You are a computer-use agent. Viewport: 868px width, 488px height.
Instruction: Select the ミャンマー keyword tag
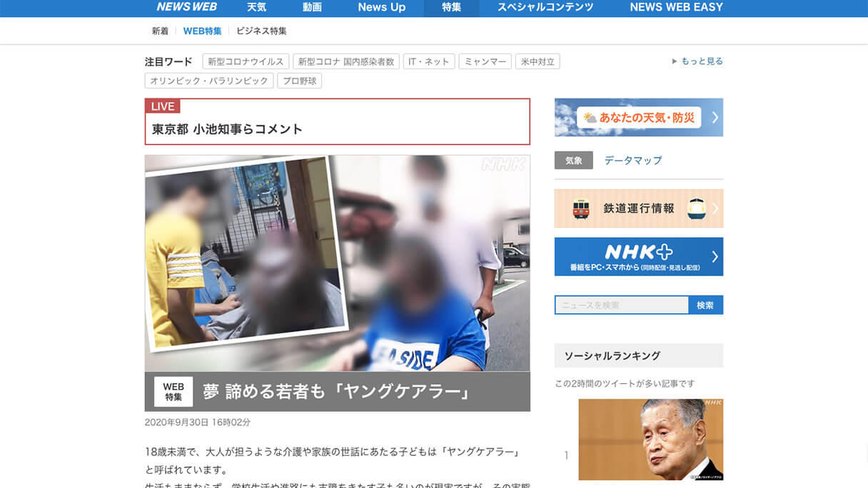click(485, 61)
